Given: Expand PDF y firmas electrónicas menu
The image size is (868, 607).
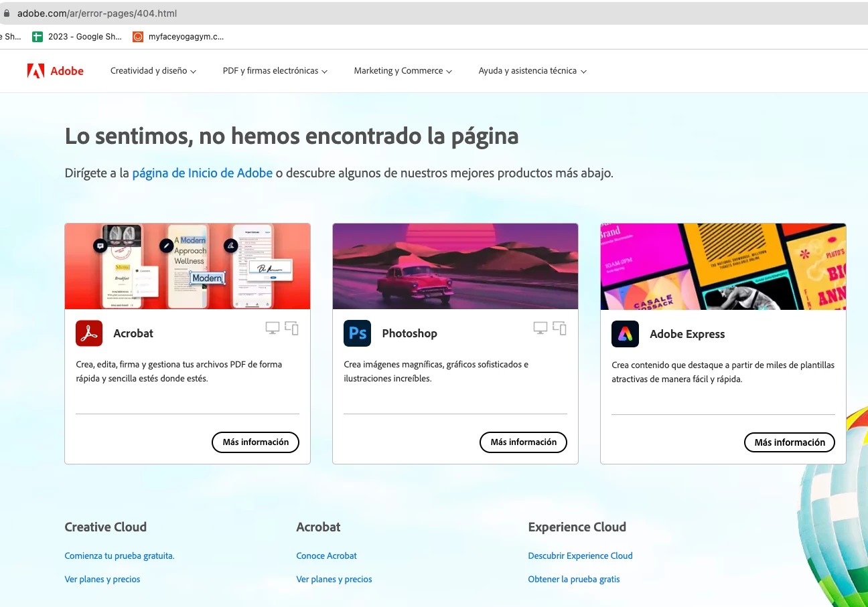Looking at the screenshot, I should point(275,71).
